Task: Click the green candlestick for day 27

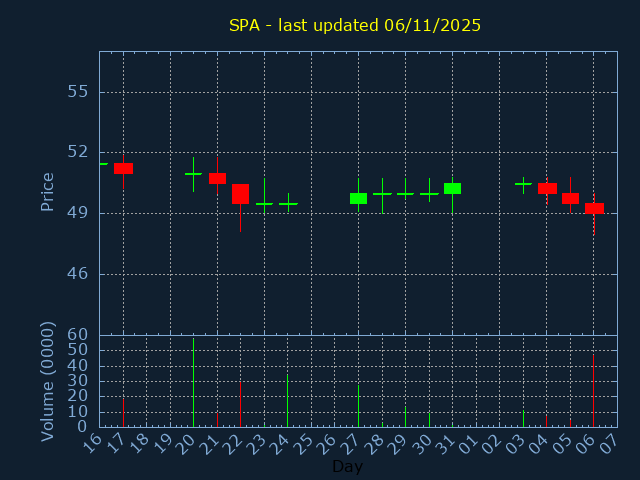Action: tap(358, 198)
